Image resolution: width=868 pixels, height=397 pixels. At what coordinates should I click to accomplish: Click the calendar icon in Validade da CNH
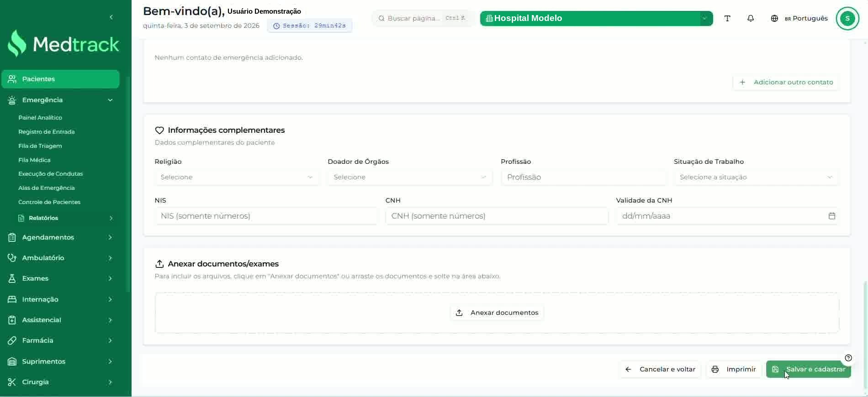(x=832, y=216)
